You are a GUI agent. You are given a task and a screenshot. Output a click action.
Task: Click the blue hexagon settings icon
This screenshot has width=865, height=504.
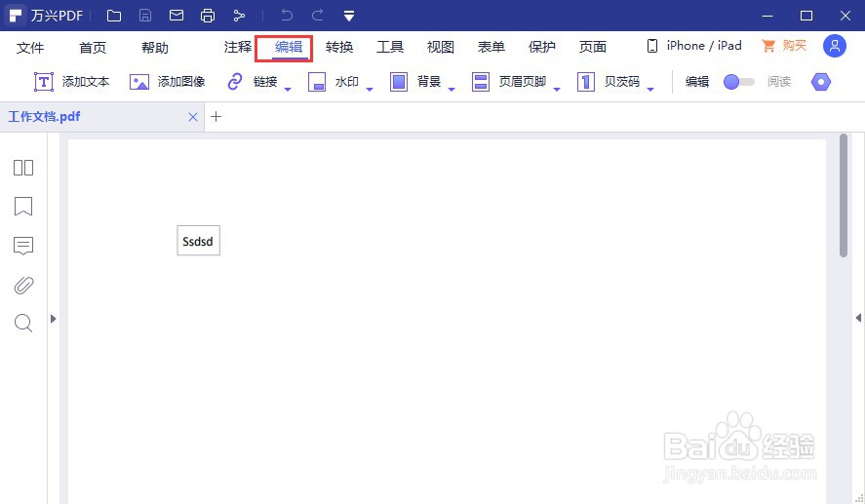821,82
